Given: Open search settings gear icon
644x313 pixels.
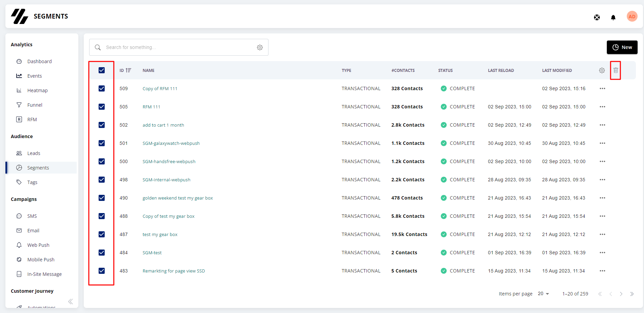Looking at the screenshot, I should click(260, 47).
